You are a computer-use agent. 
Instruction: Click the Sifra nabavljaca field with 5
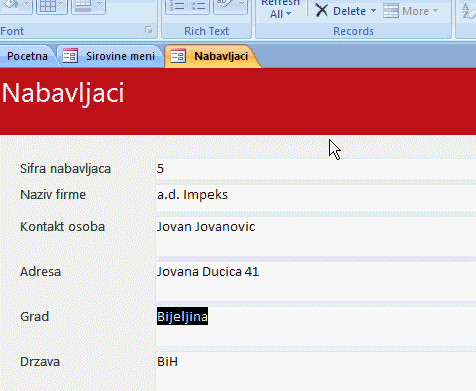316,169
